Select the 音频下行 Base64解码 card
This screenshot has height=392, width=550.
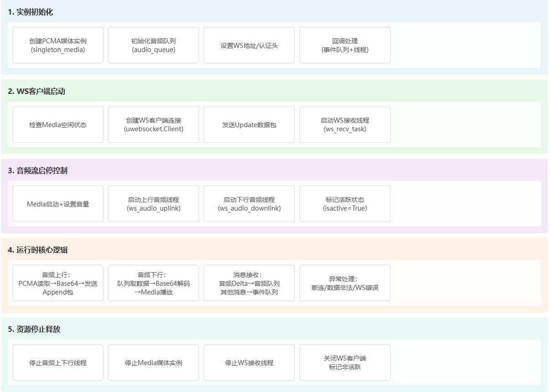click(154, 283)
